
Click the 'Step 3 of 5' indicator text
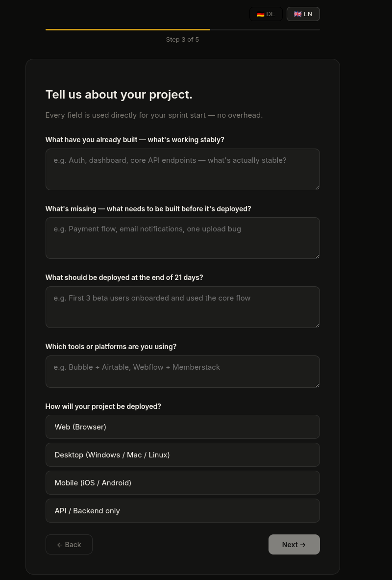[182, 40]
